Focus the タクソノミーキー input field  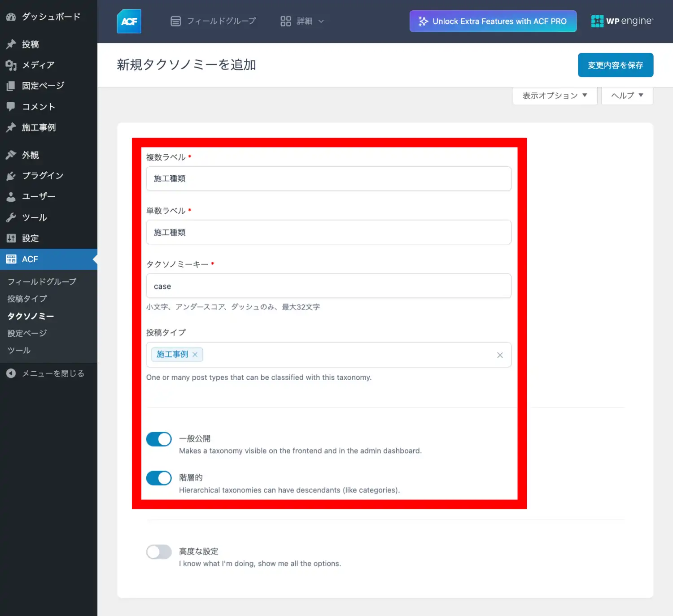328,286
